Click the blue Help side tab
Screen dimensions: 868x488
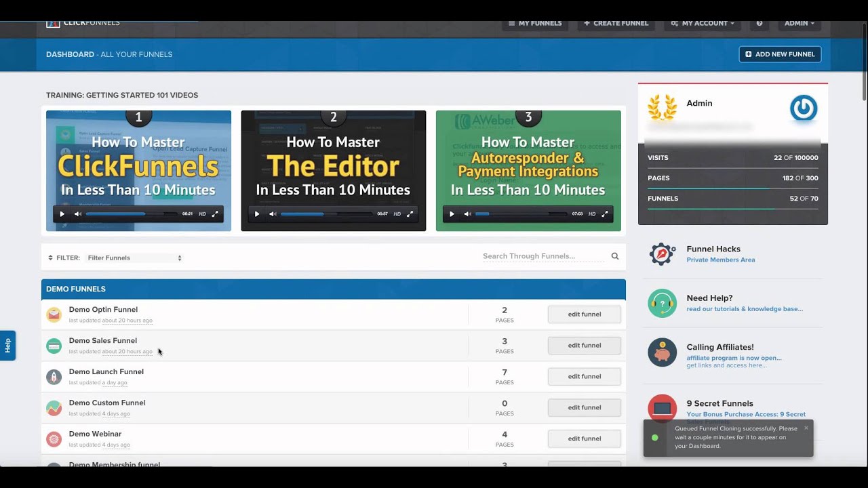(x=7, y=346)
